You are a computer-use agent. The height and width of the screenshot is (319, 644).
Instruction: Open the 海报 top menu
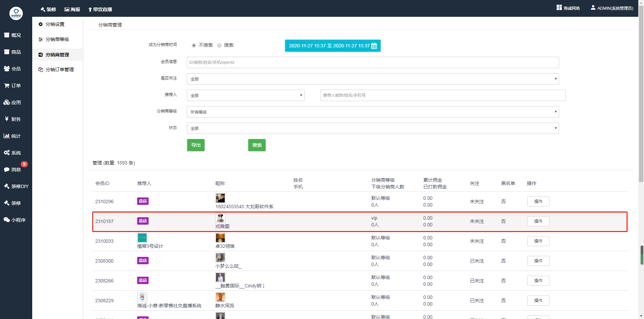click(72, 9)
